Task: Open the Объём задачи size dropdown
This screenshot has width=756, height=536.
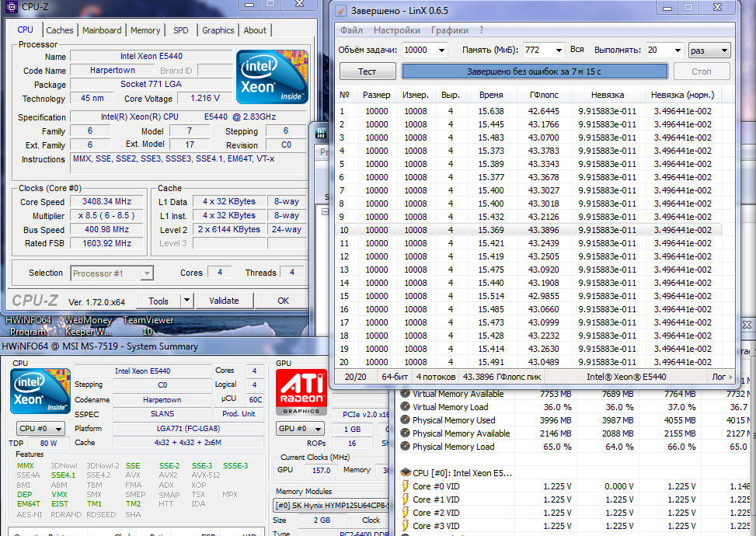Action: pos(441,50)
